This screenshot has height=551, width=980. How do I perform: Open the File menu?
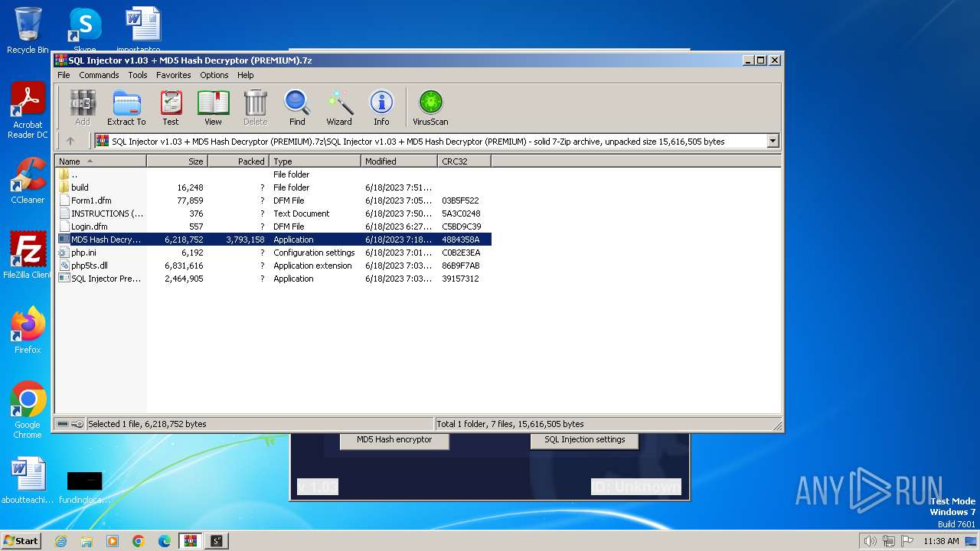(x=64, y=75)
